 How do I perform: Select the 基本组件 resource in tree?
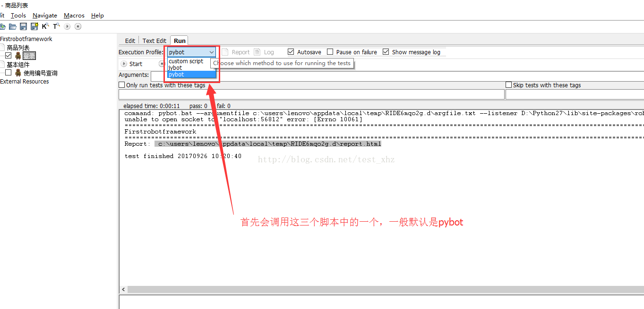[x=18, y=65]
